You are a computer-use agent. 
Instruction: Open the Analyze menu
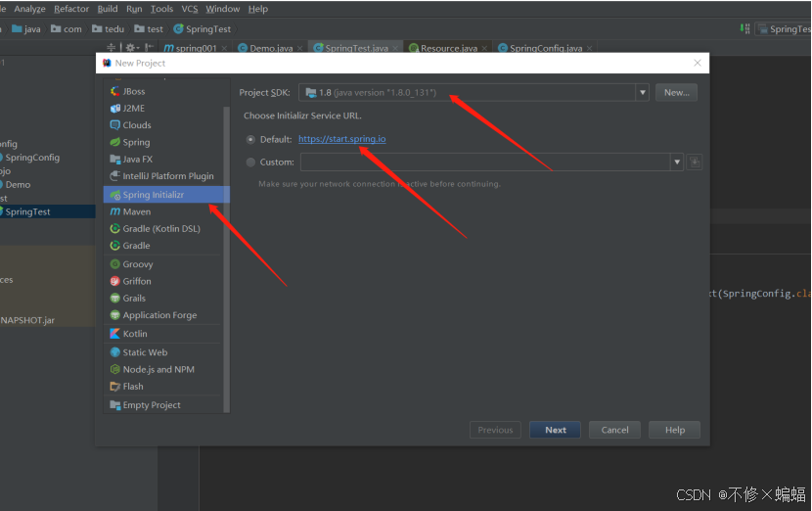click(x=29, y=9)
